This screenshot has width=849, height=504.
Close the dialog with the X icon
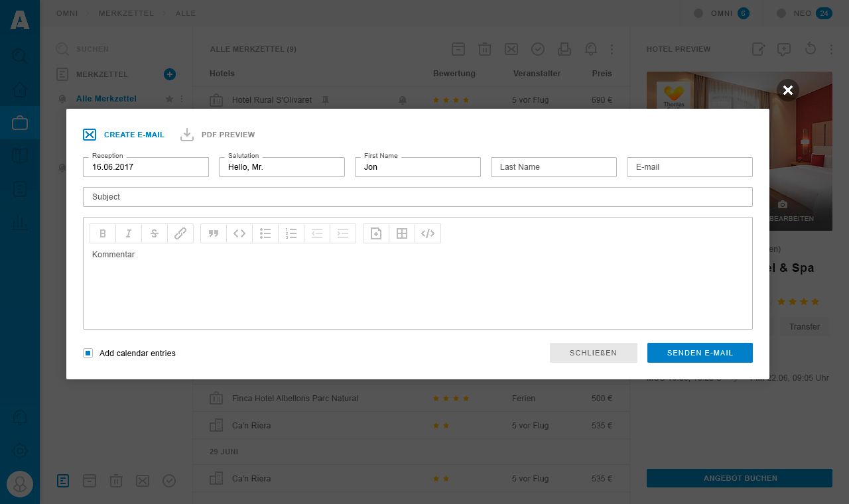coord(787,90)
